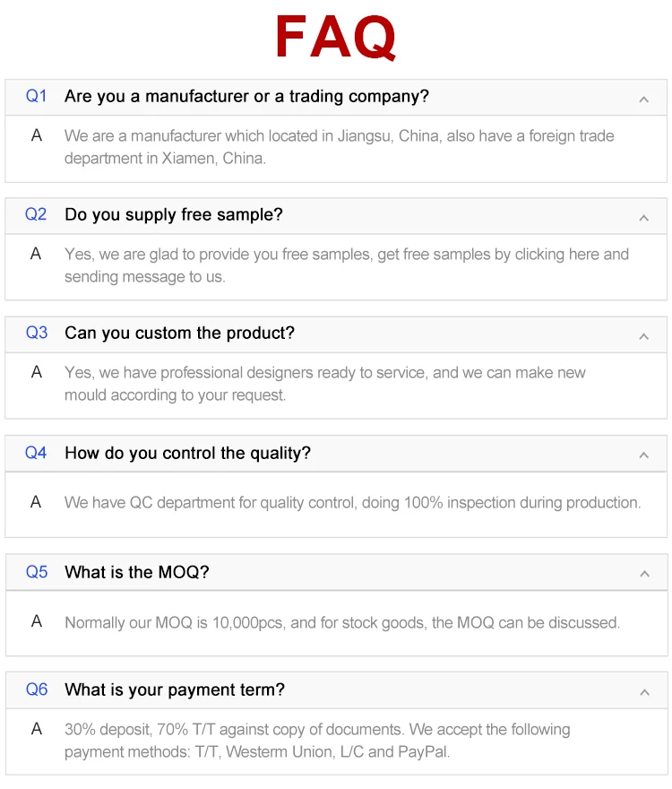
Task: Collapse the Q2 free sample chevron
Action: 643,218
